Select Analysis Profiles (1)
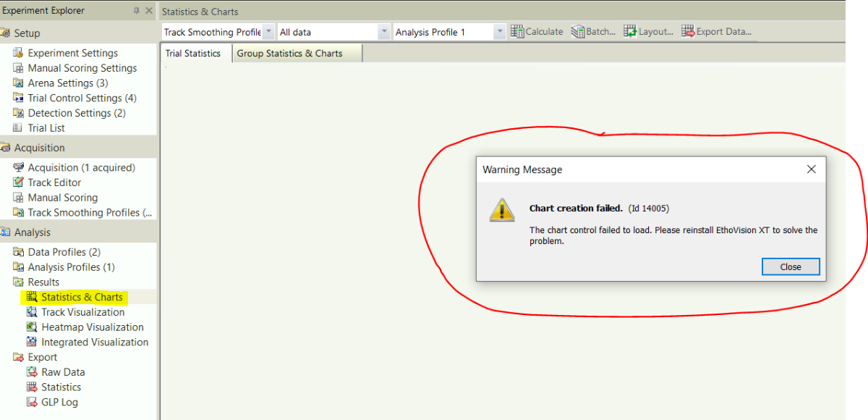This screenshot has width=868, height=420. 72,267
